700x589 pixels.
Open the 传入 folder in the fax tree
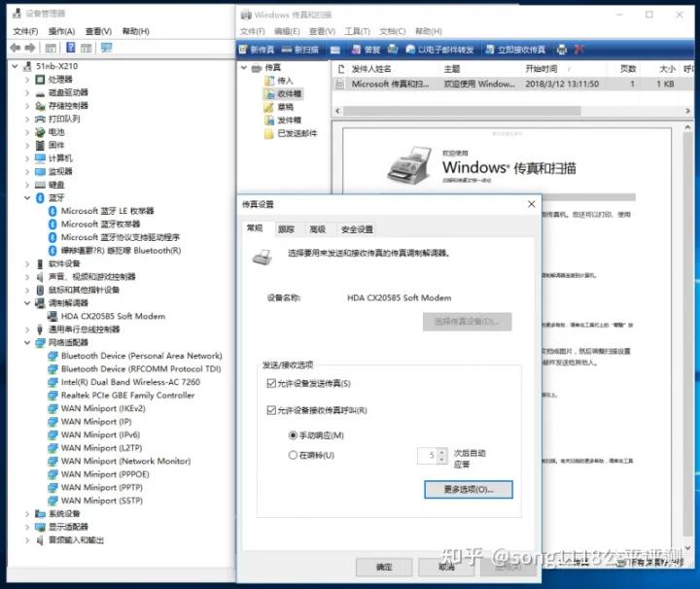click(279, 81)
